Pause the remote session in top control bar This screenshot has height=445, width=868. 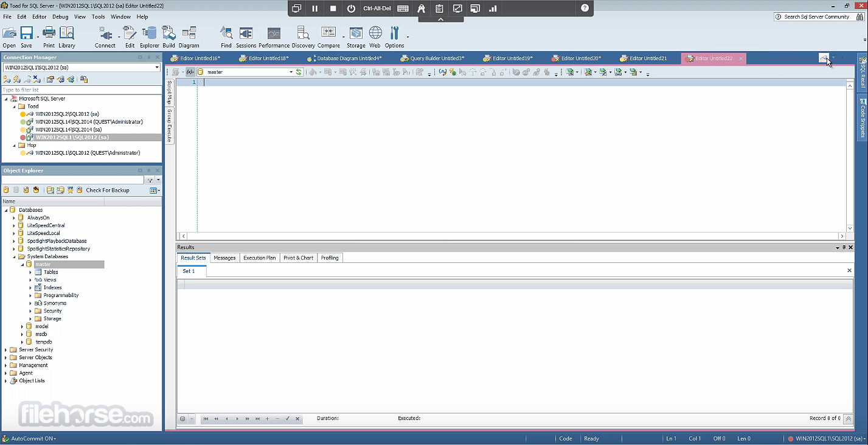tap(315, 9)
